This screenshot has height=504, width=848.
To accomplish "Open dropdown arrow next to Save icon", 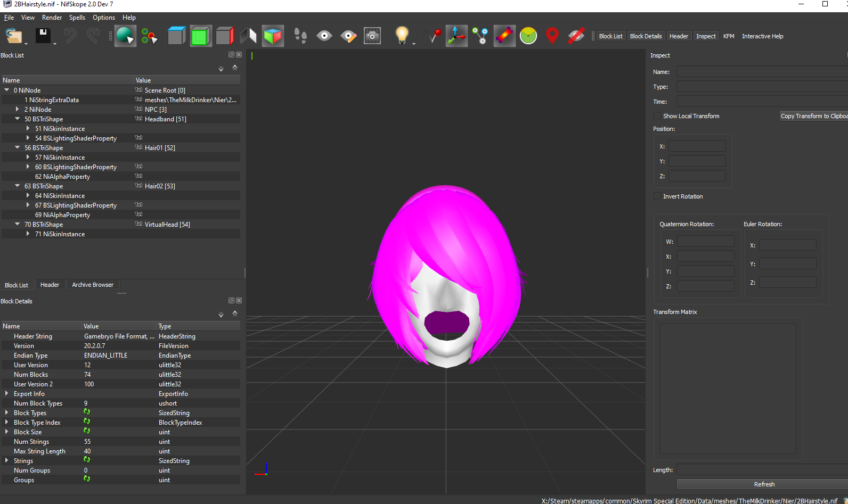I will click(x=55, y=43).
